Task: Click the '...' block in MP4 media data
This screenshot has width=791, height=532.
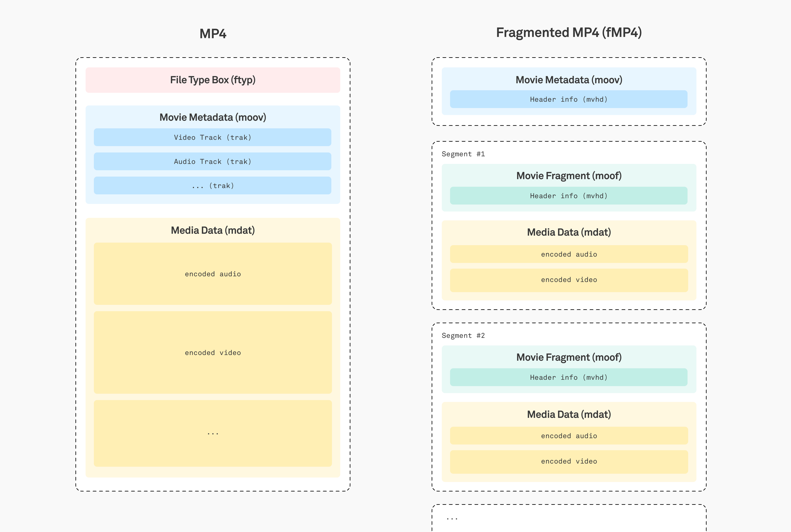Action: coord(213,433)
